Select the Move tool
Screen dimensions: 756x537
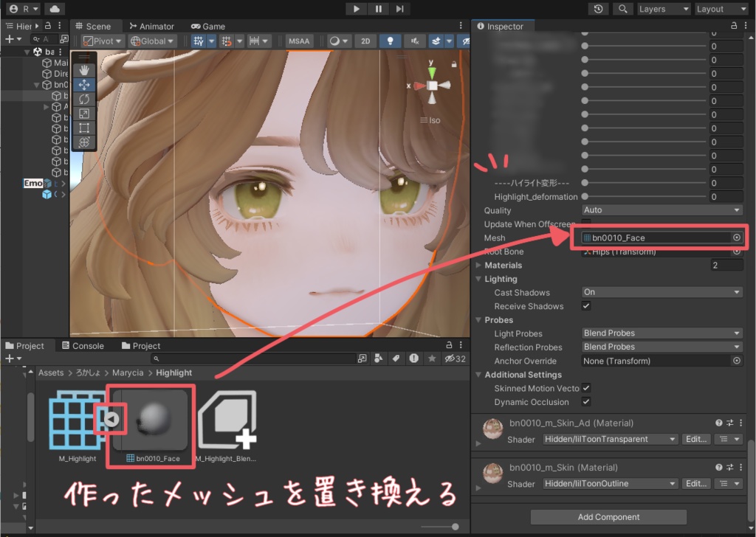85,84
